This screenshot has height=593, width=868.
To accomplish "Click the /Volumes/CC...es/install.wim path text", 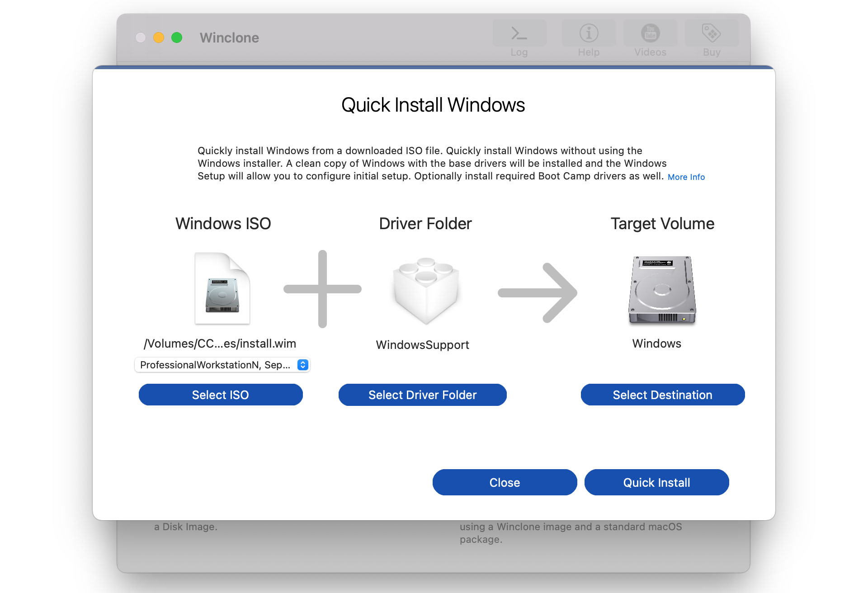I will 220,344.
